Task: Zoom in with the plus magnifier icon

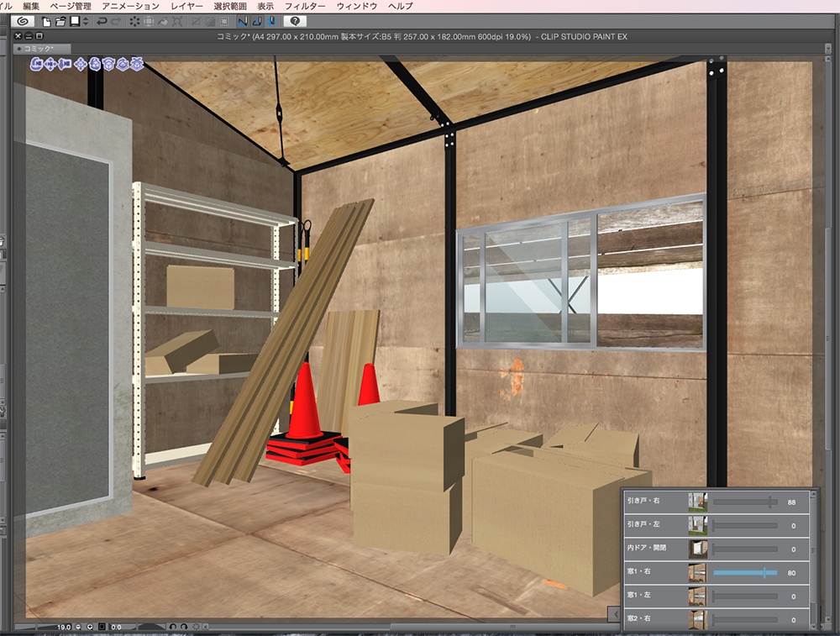Action: [x=90, y=627]
